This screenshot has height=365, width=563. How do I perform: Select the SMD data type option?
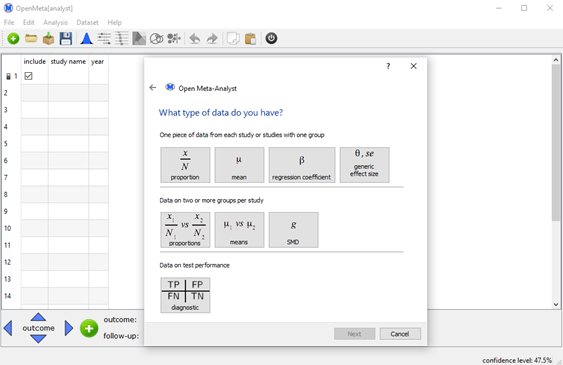293,230
